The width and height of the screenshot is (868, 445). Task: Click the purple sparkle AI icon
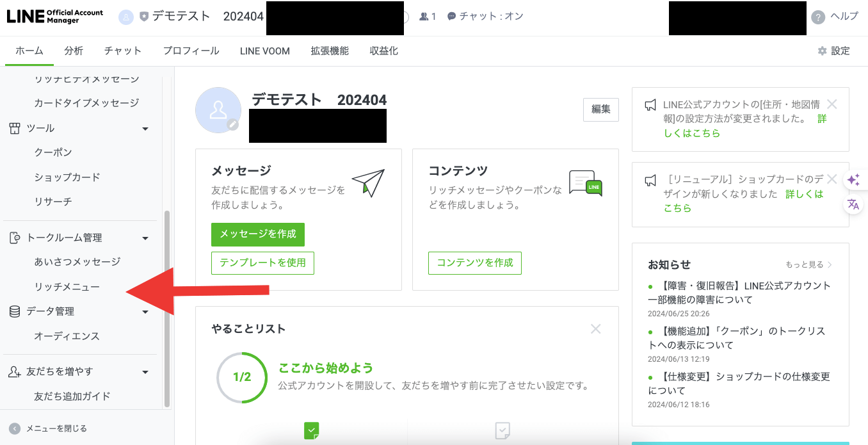853,180
